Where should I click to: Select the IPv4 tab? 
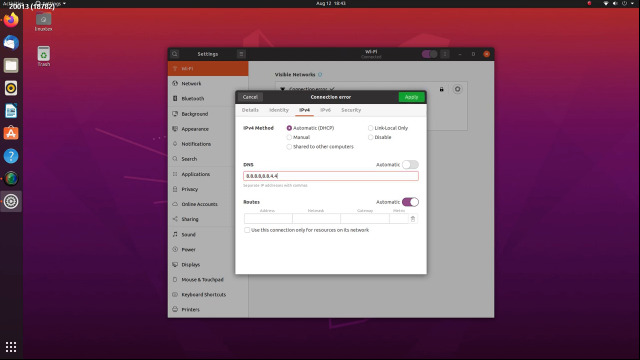click(x=304, y=110)
